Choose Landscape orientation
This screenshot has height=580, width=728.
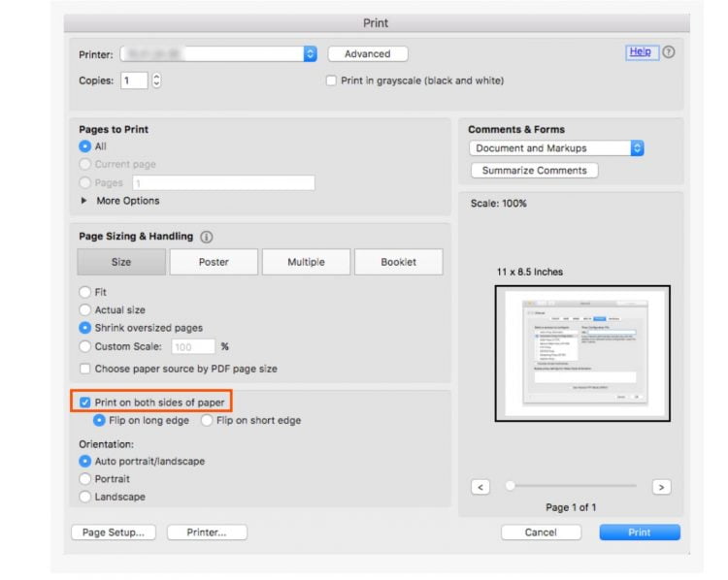click(x=84, y=497)
